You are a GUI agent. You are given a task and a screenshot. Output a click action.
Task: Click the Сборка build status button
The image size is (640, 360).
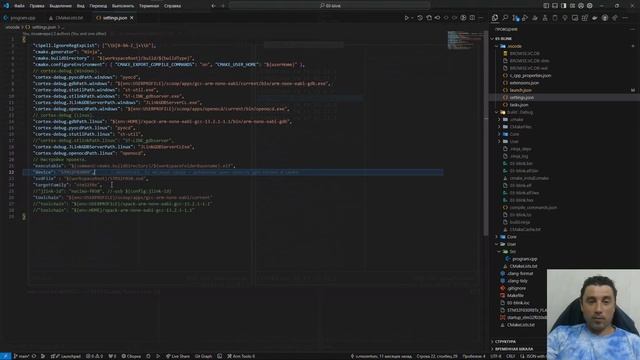coord(131,356)
